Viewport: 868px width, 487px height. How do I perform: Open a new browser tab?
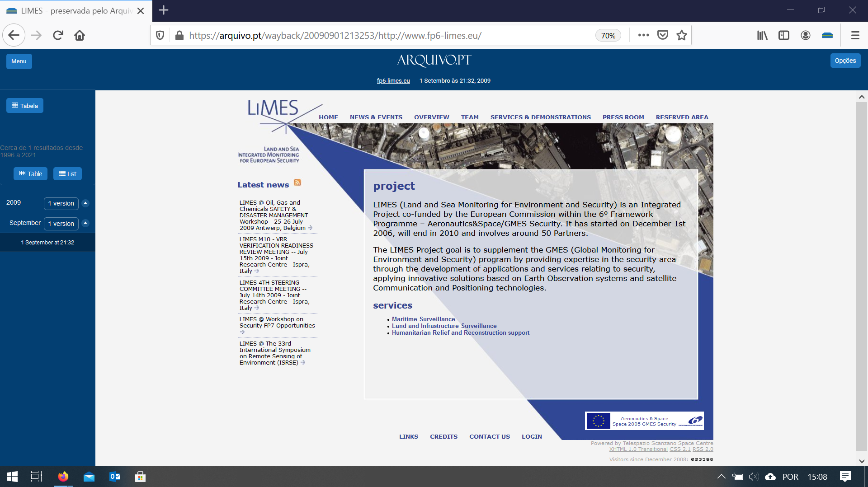tap(164, 10)
